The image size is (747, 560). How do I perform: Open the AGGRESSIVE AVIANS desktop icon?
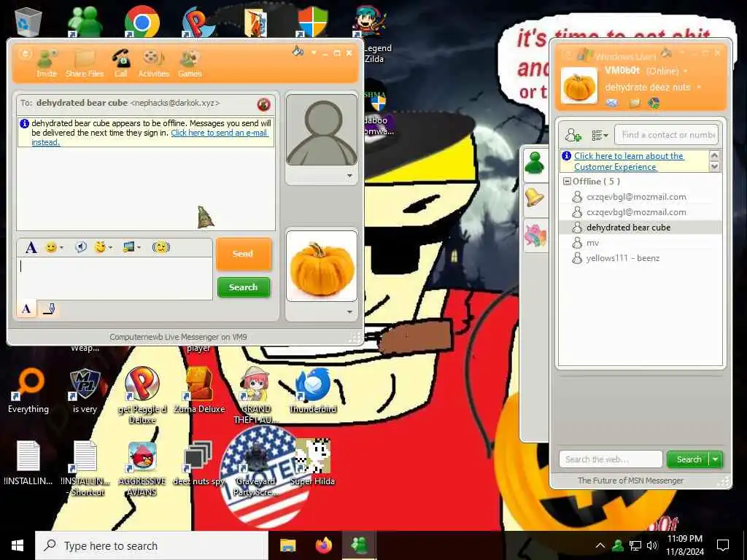[x=142, y=469]
